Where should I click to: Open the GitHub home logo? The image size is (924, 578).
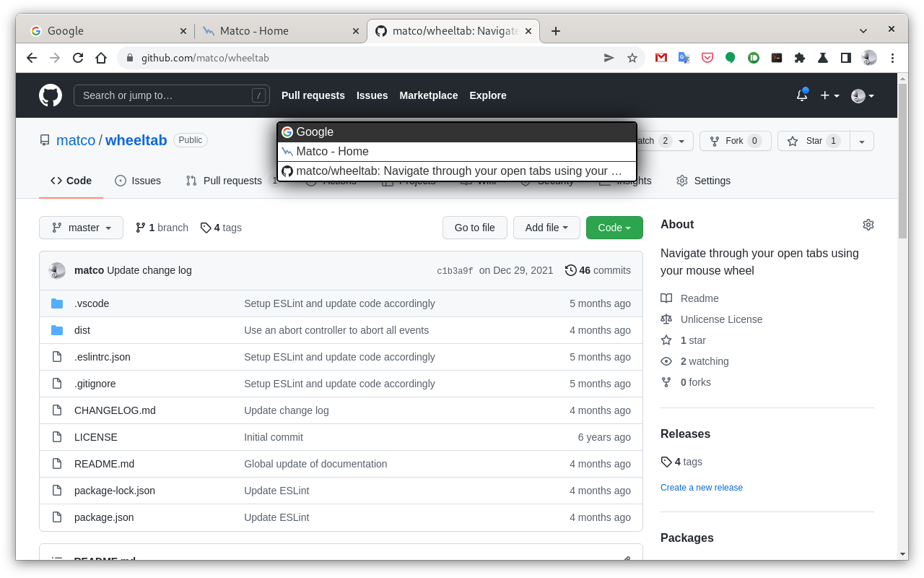click(x=51, y=95)
